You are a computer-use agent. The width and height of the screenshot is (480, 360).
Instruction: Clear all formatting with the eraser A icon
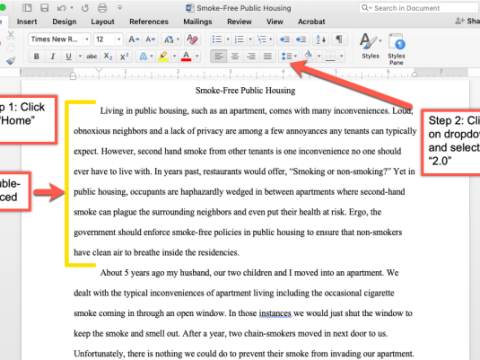(x=192, y=39)
